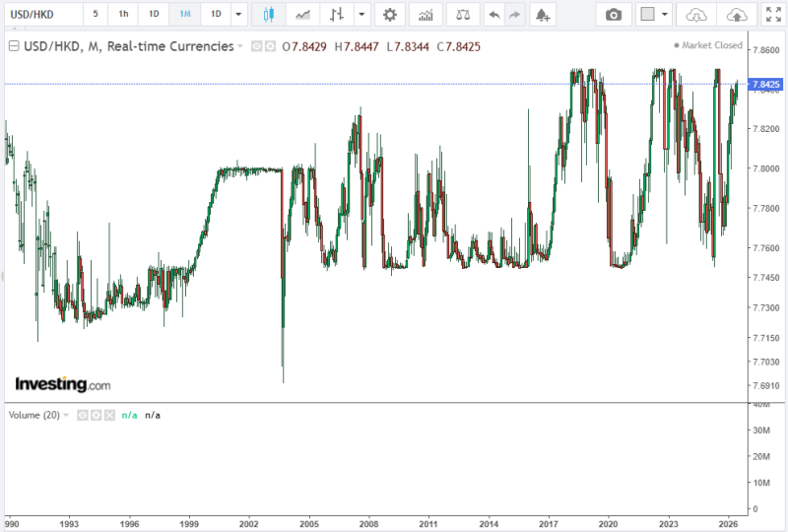Click the 30M volume axis label

761,431
